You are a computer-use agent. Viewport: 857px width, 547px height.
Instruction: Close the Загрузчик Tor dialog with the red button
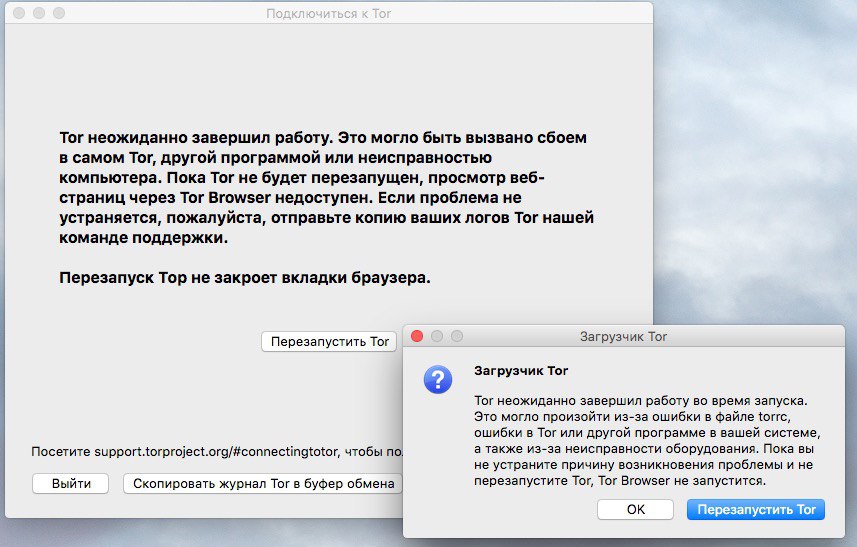(x=417, y=336)
